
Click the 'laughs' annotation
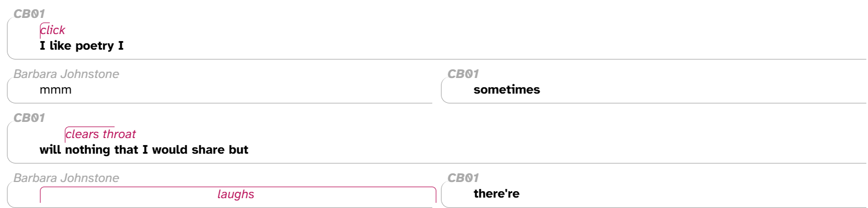pyautogui.click(x=236, y=194)
